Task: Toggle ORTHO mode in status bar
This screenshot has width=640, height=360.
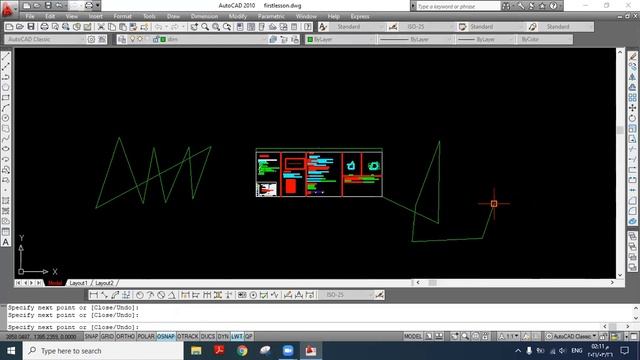Action: click(125, 336)
